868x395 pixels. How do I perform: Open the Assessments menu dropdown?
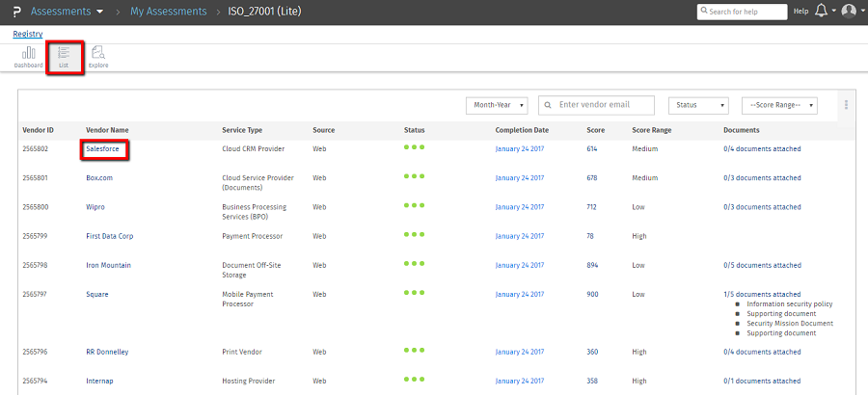pyautogui.click(x=68, y=12)
